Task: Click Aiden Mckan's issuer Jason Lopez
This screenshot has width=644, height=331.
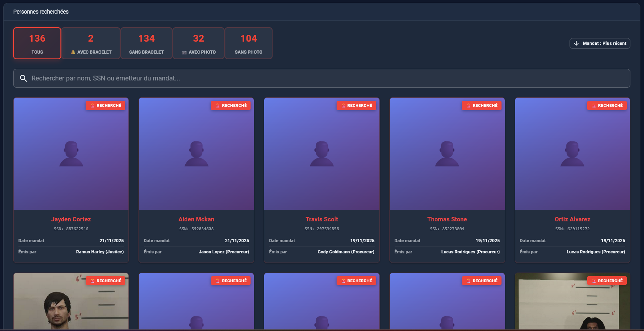Action: [x=224, y=252]
